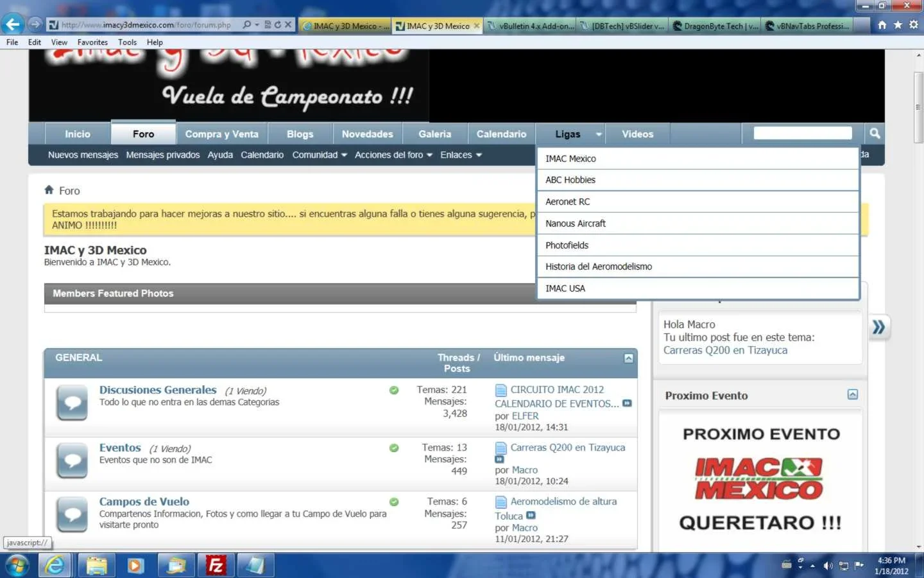Expand Acciones del foro dropdown

tap(429, 155)
